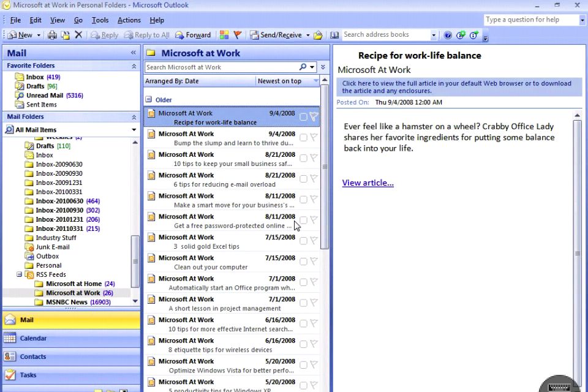The height and width of the screenshot is (392, 588).
Task: Flag the Recipe for work-life balance message
Action: (314, 116)
